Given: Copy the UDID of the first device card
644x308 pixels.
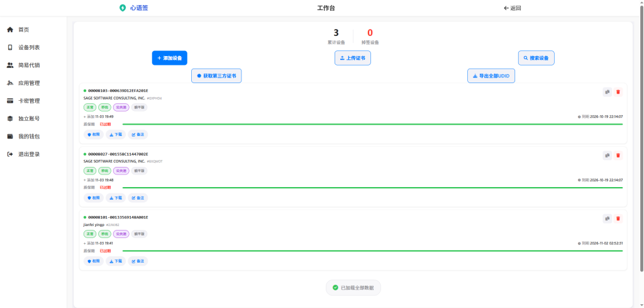Looking at the screenshot, I should click(607, 92).
